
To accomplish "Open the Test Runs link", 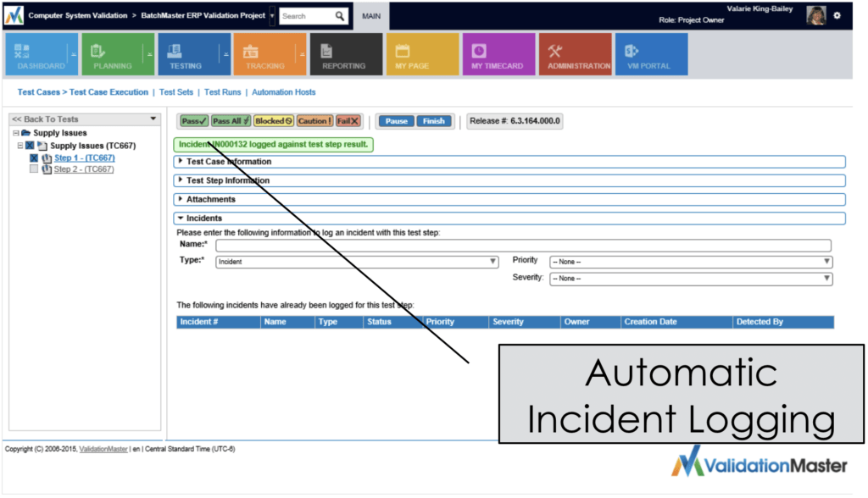I will (223, 91).
